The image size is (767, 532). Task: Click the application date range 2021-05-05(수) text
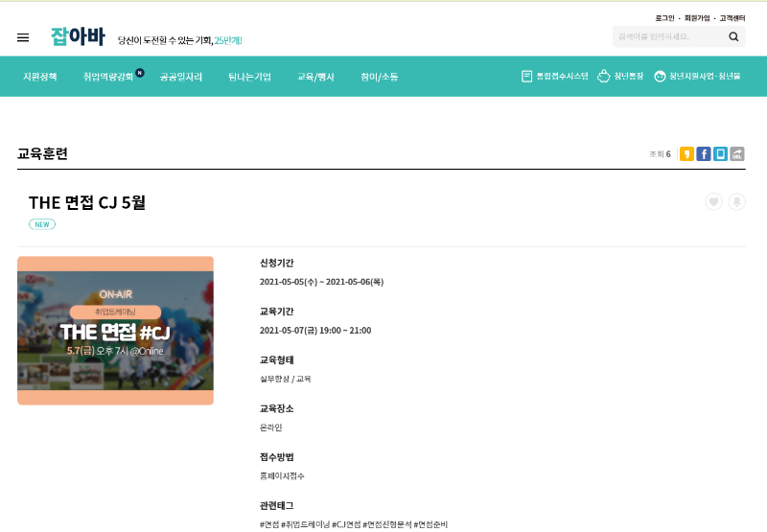[289, 282]
